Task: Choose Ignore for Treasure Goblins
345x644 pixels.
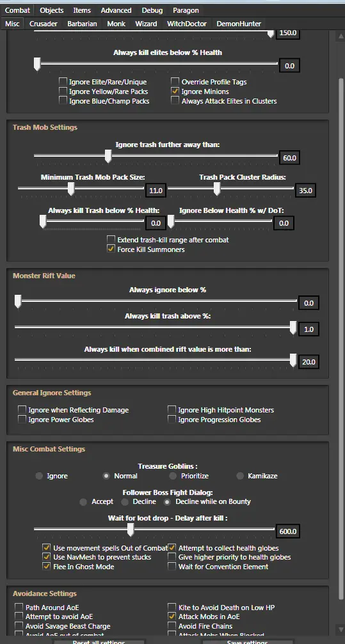Action: 39,476
